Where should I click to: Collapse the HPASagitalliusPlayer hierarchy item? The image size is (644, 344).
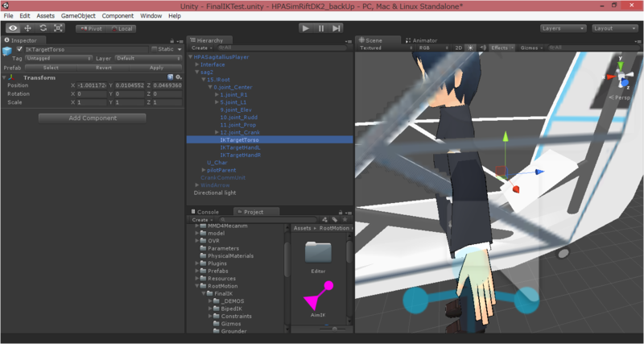pyautogui.click(x=191, y=57)
